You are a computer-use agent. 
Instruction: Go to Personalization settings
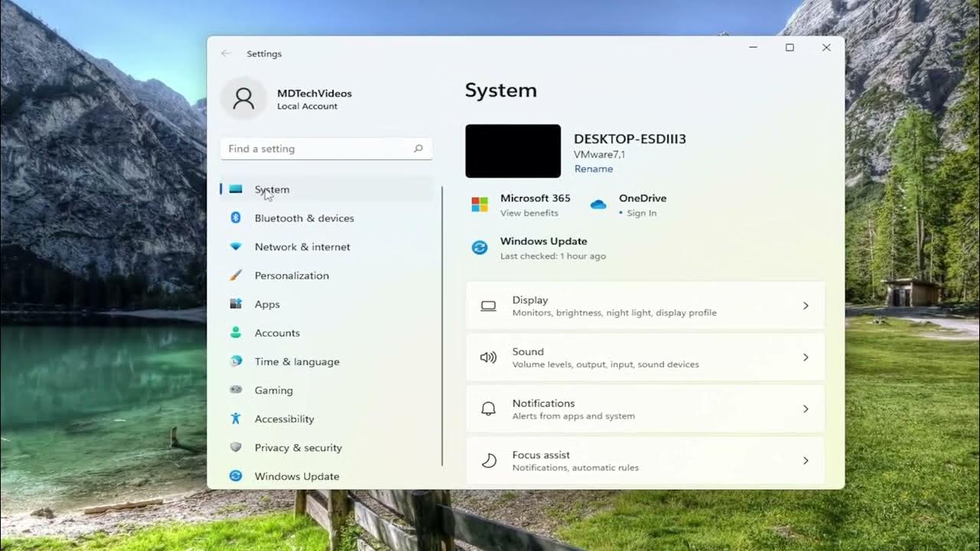(x=327, y=275)
